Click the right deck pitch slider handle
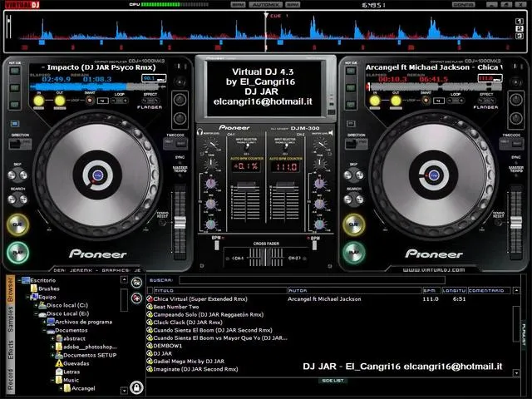 [516, 223]
